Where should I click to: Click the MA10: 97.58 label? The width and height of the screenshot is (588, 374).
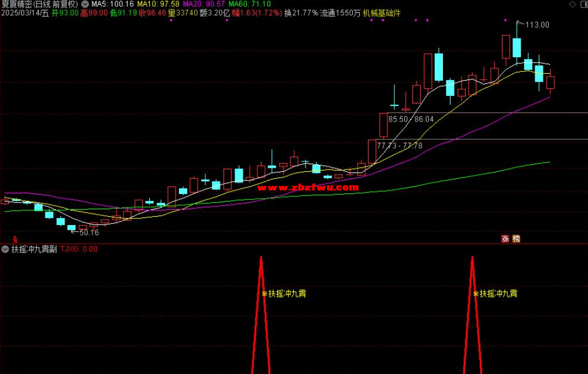tap(158, 4)
